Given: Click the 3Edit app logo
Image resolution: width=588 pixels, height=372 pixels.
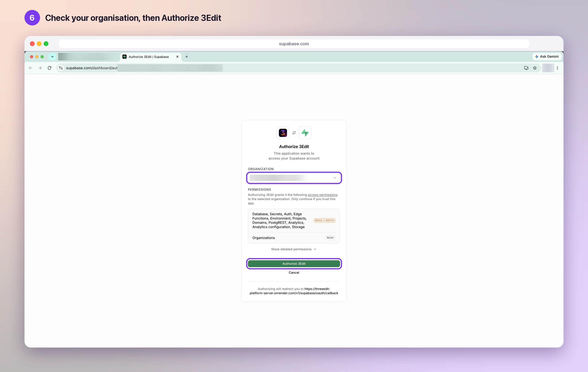Looking at the screenshot, I should [x=283, y=133].
